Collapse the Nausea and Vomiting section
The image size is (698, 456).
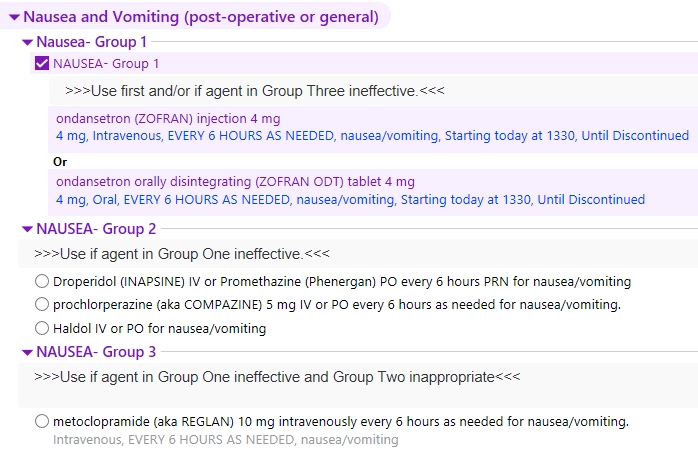(13, 17)
